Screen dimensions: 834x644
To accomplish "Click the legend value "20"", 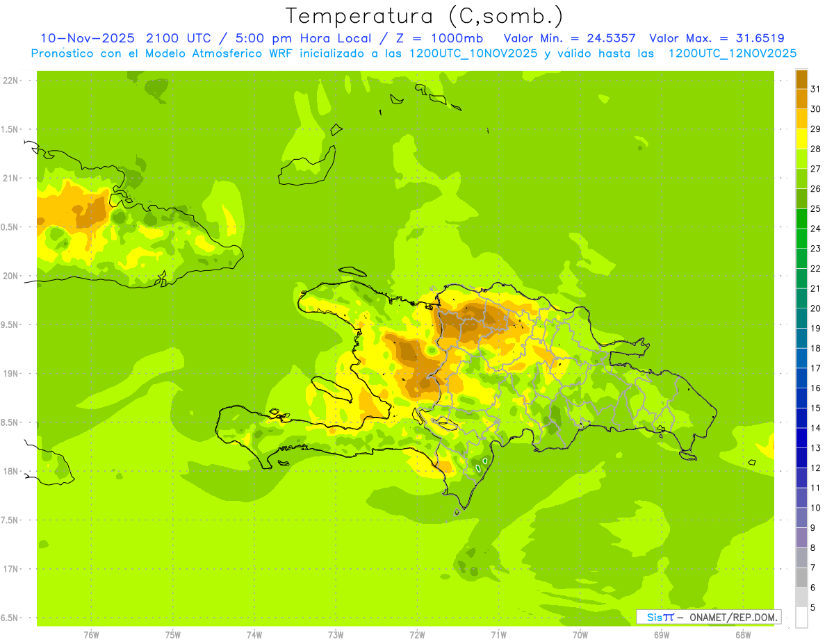I will click(x=816, y=308).
